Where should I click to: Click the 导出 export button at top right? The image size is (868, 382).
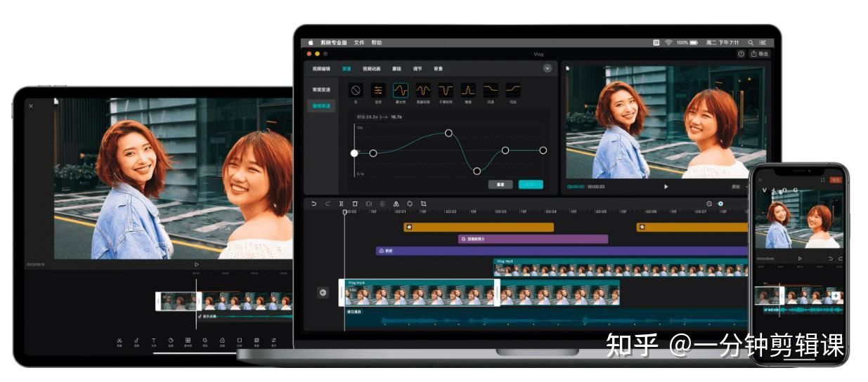click(x=760, y=53)
